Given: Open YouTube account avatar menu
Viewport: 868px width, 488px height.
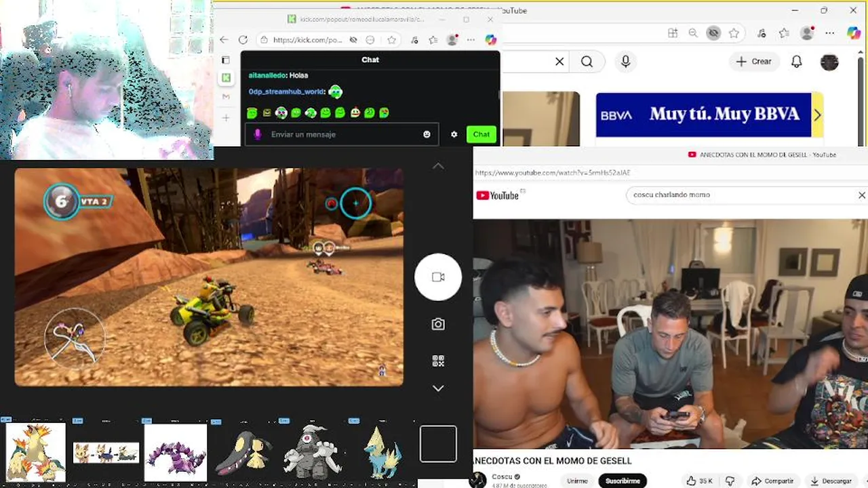Looking at the screenshot, I should coord(829,62).
